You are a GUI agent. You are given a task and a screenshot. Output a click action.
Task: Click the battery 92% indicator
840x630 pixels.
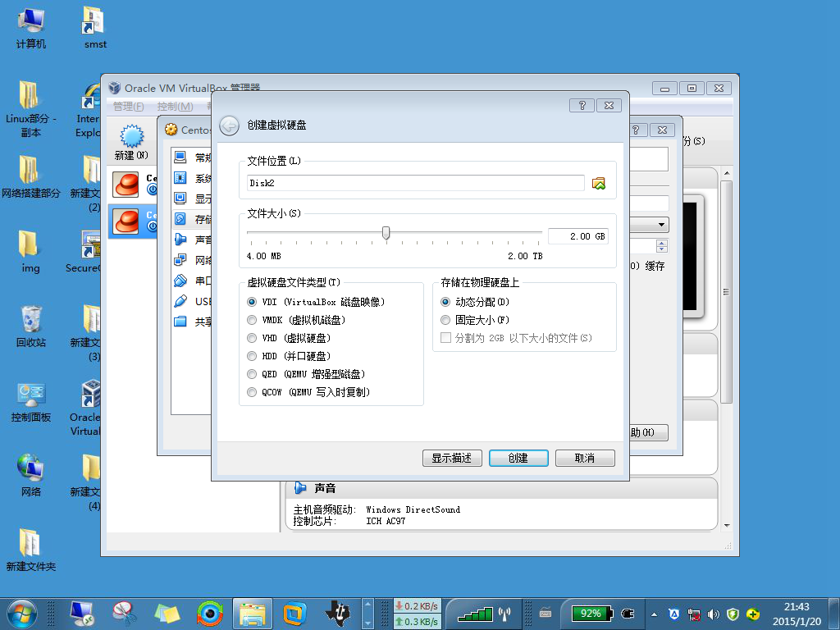591,614
